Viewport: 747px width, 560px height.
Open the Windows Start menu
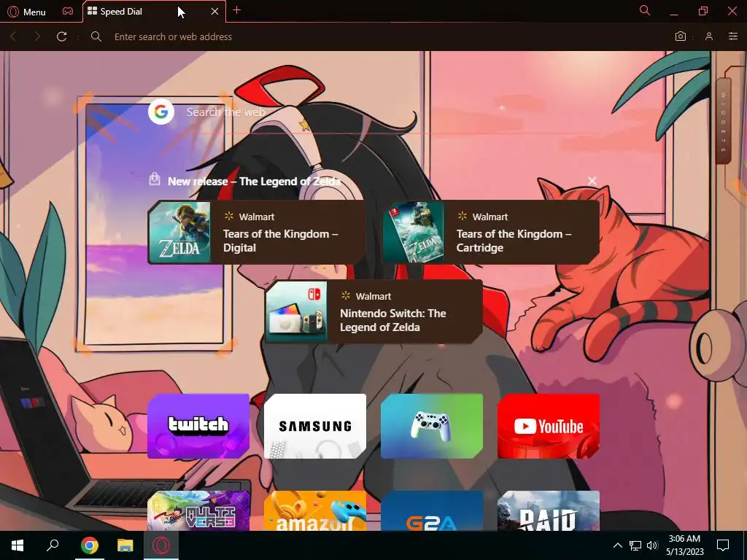18,545
